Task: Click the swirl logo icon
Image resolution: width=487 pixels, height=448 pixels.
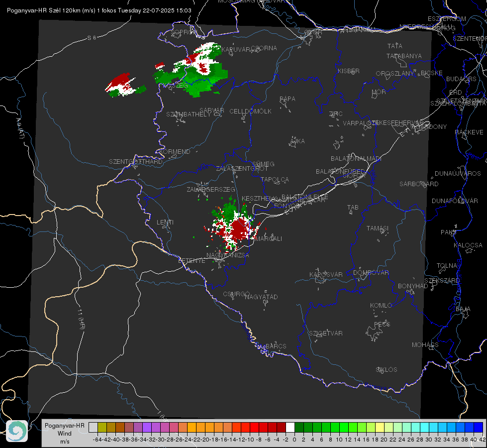Action: (17, 431)
